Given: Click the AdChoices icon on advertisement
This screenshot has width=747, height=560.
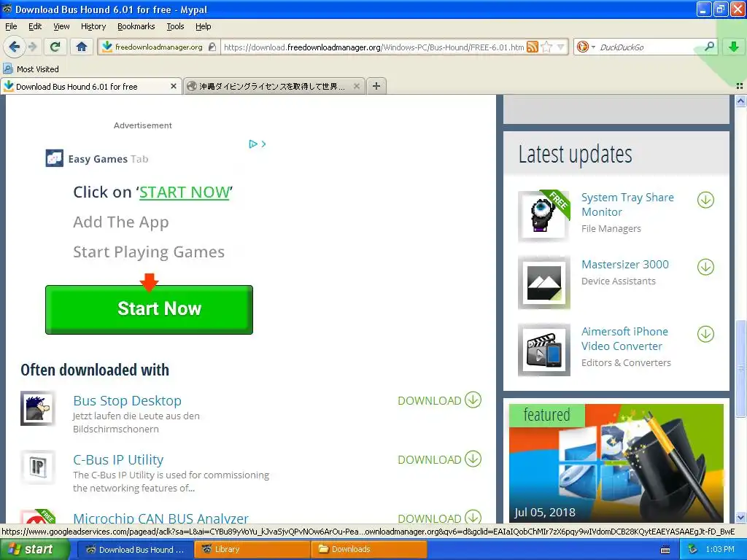Looking at the screenshot, I should [253, 144].
